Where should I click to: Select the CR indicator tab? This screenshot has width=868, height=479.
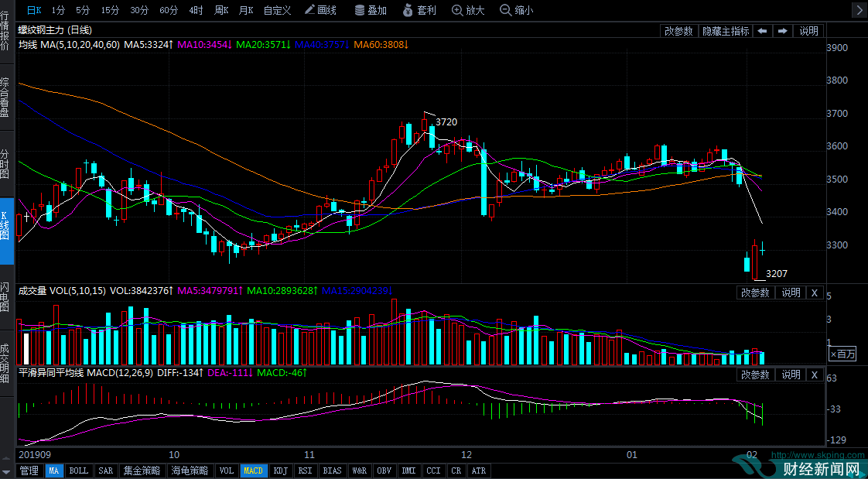pos(456,470)
